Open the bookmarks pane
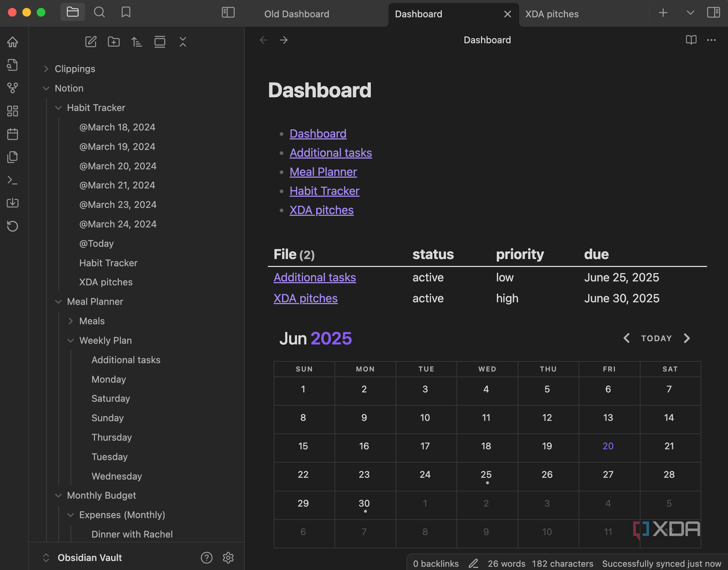 pyautogui.click(x=126, y=12)
